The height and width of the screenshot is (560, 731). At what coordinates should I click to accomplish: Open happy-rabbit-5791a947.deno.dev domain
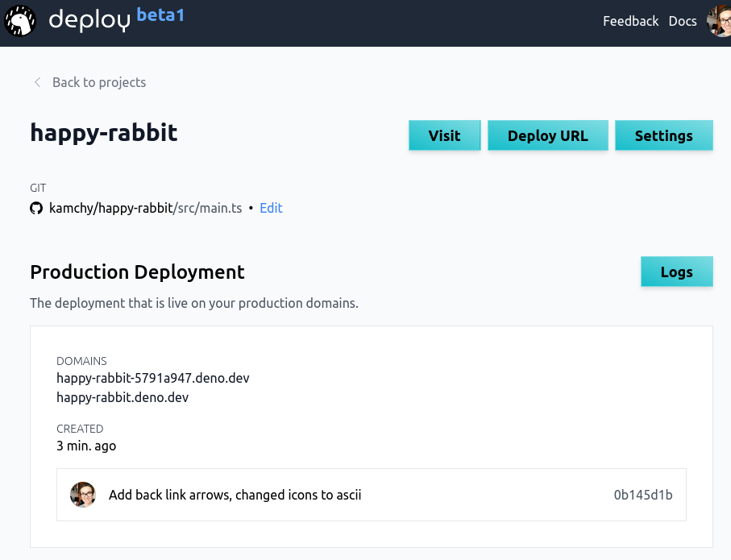[152, 377]
